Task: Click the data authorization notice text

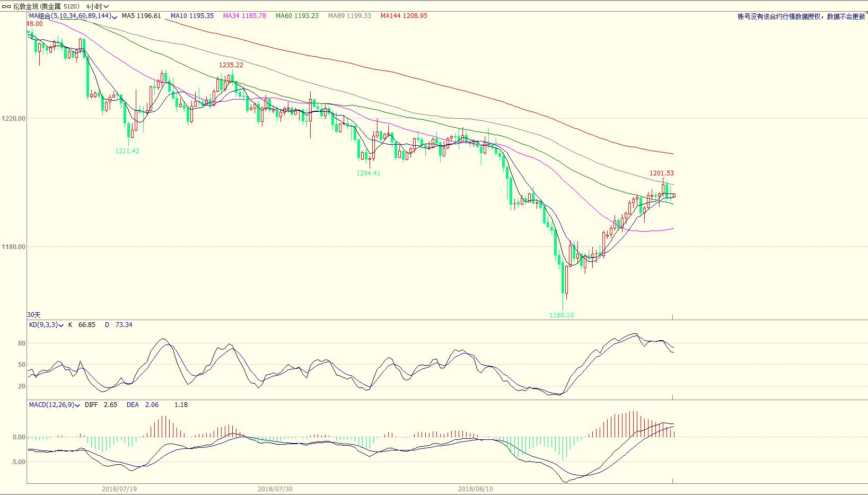Action: (801, 17)
